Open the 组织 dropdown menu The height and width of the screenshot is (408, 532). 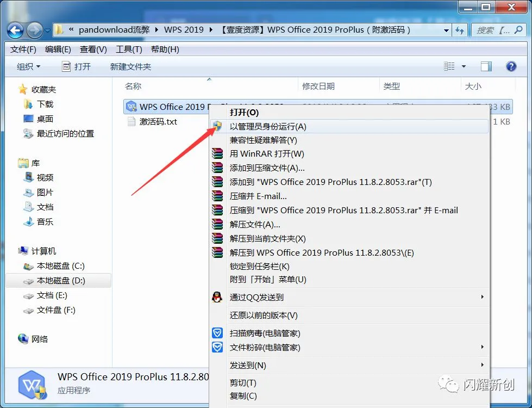tap(28, 66)
